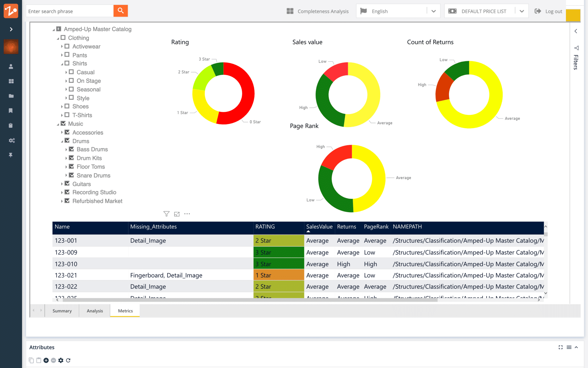Image resolution: width=588 pixels, height=368 pixels.
Task: Click the bookmarks icon in the sidebar
Action: click(x=11, y=111)
